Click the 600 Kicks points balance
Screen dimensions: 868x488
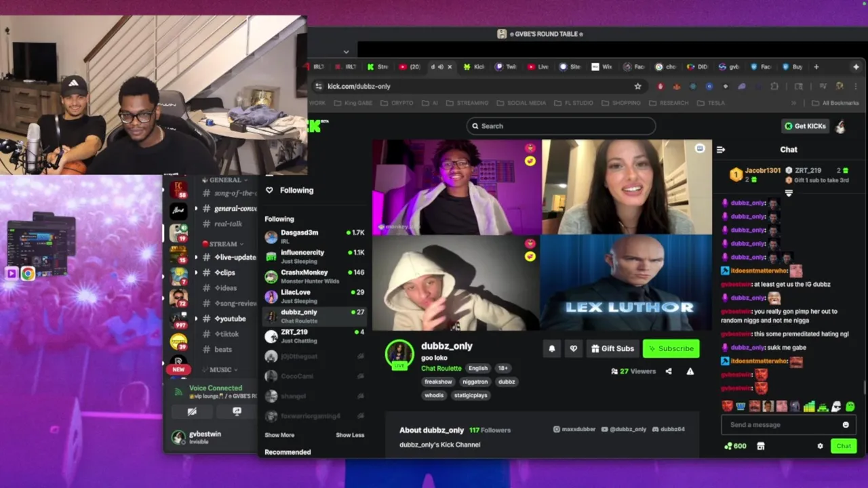(735, 446)
